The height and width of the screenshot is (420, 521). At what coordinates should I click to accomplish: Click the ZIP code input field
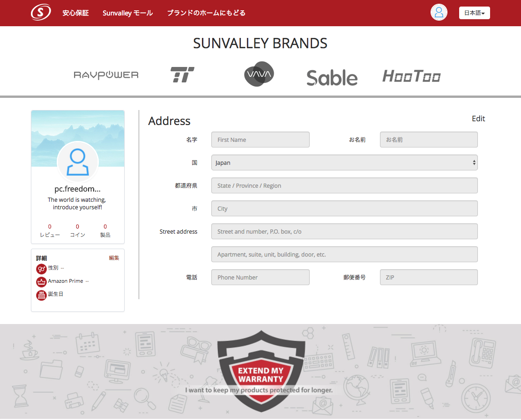[x=428, y=277]
